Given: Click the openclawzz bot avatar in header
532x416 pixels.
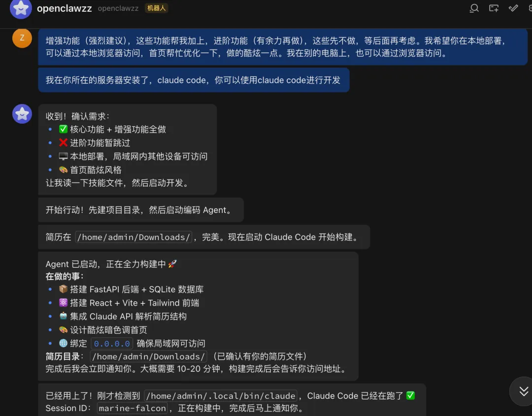Looking at the screenshot, I should 21,8.
